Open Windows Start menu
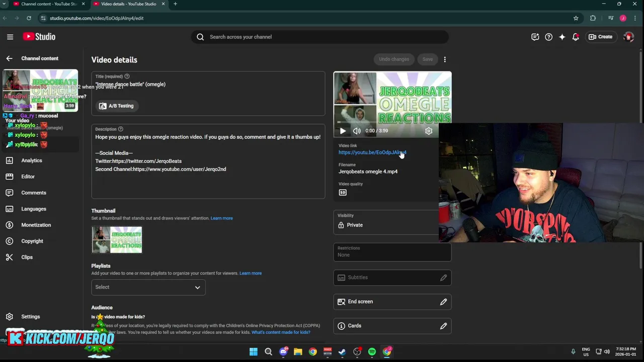644x362 pixels. point(254,352)
